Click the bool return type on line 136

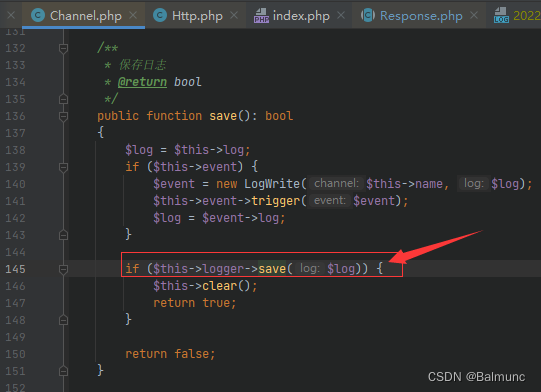point(279,116)
